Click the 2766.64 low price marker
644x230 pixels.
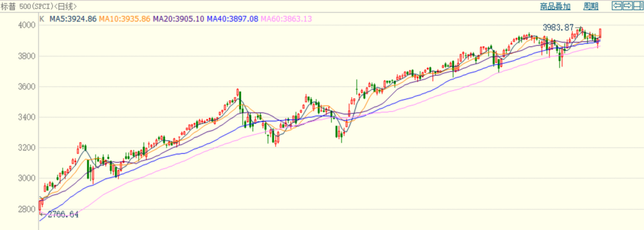[x=63, y=214]
